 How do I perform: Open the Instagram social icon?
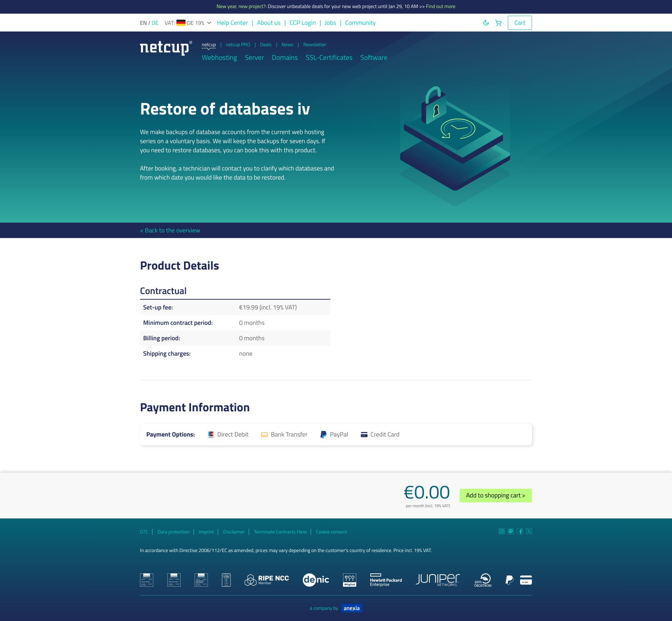point(502,531)
